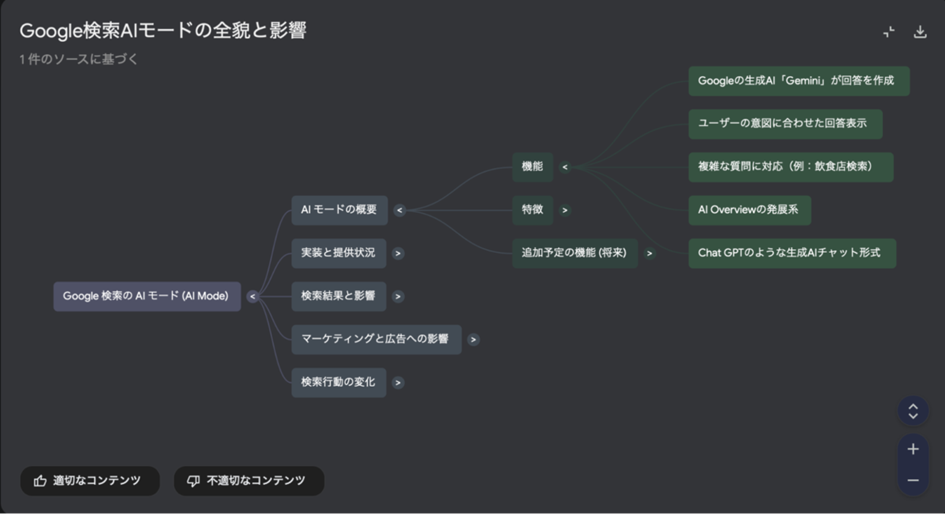Zoom in with the plus button

click(x=912, y=449)
